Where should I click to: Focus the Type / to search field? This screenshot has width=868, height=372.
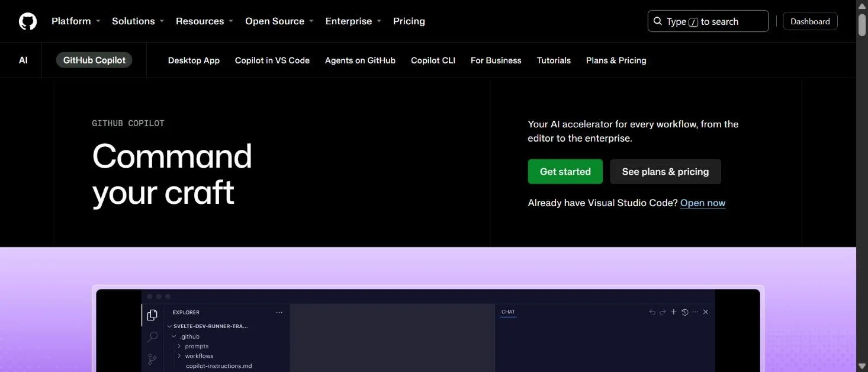point(708,21)
